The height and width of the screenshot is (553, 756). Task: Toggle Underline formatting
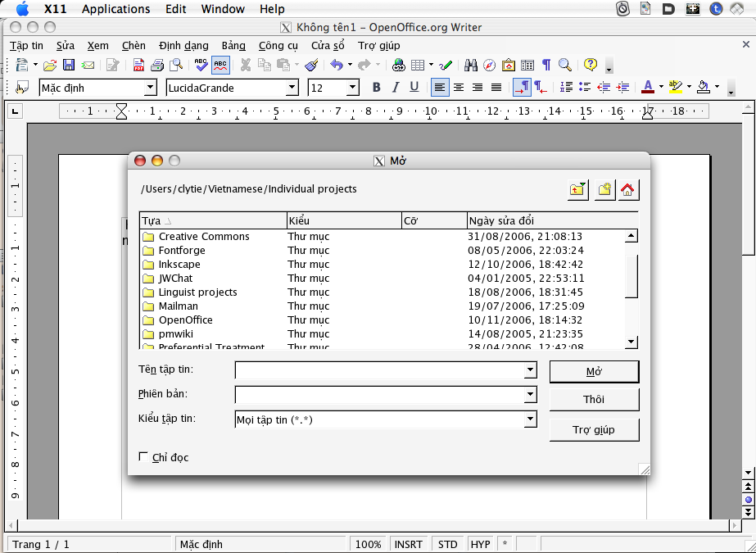click(x=414, y=88)
